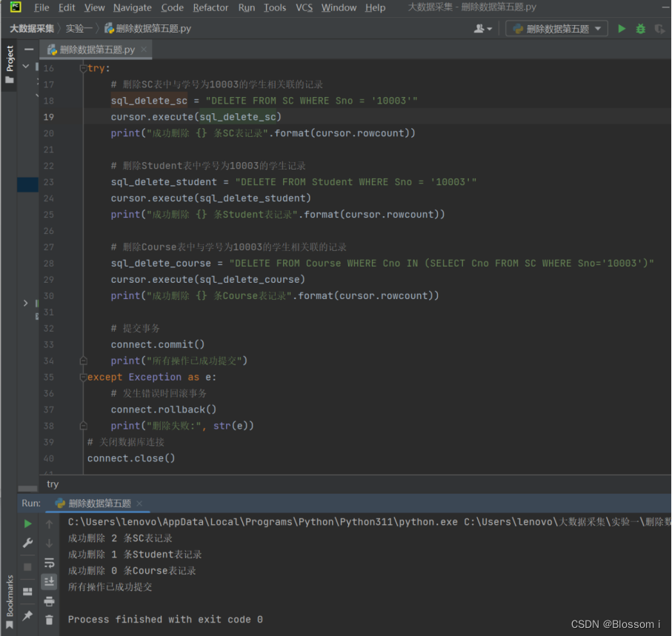Open the run configuration dropdown 删除数据第五题

pyautogui.click(x=556, y=29)
